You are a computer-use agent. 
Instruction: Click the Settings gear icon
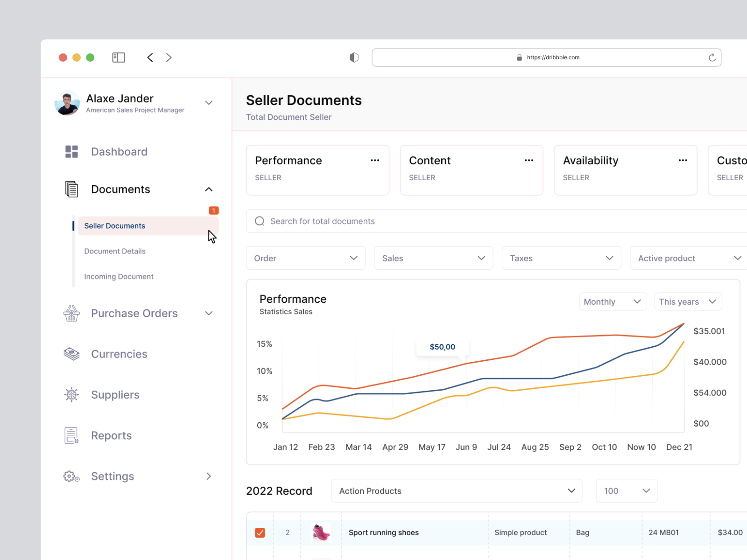[70, 476]
